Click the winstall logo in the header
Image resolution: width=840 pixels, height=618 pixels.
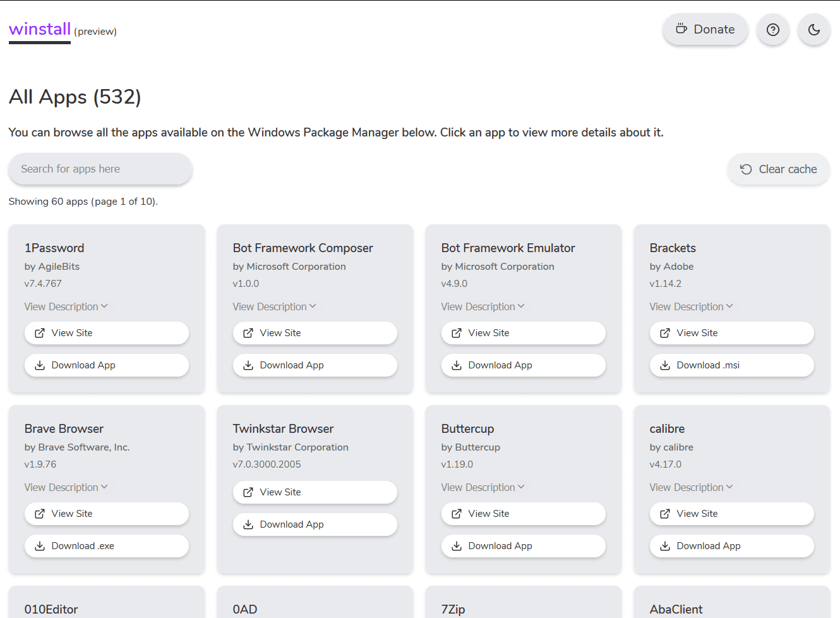tap(39, 28)
